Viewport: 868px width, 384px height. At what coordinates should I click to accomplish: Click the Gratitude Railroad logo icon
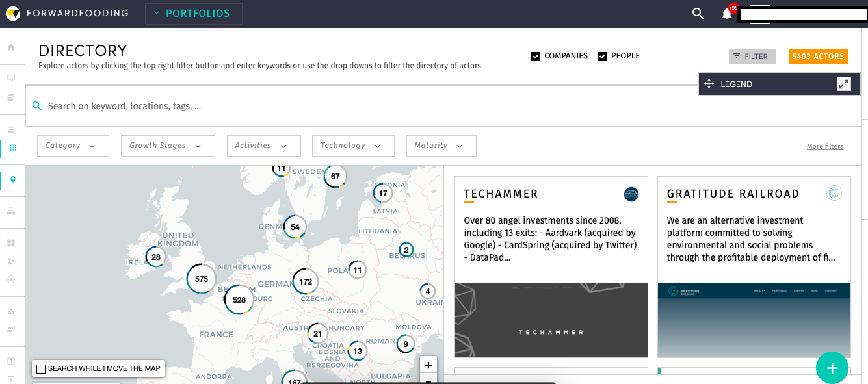pos(834,193)
